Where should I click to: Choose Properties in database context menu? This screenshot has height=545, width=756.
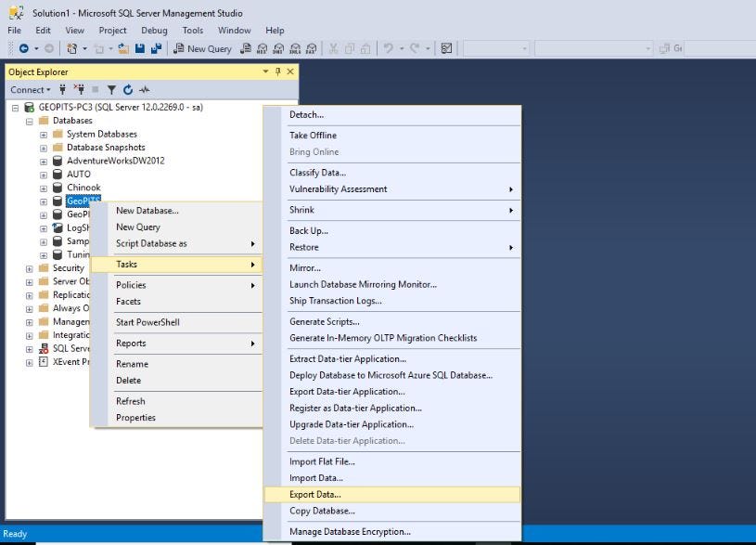tap(176, 418)
